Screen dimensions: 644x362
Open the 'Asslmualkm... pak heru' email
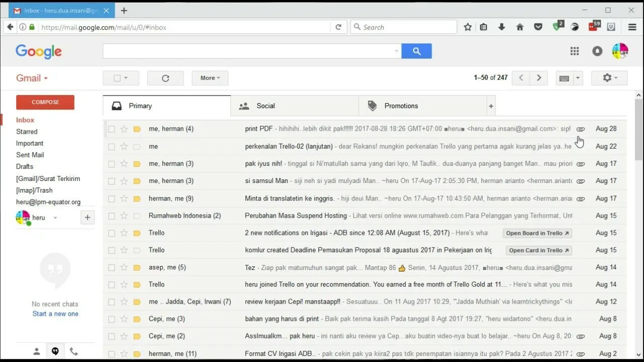365,336
